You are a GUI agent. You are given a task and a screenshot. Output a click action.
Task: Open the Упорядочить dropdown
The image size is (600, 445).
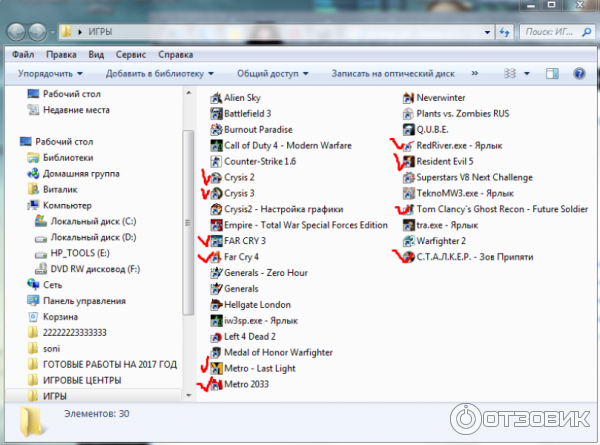[x=50, y=73]
